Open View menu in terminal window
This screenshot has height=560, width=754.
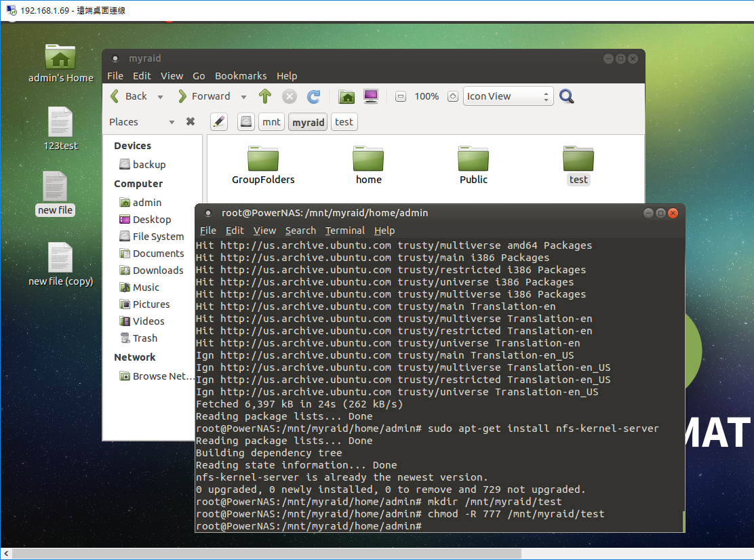point(264,231)
